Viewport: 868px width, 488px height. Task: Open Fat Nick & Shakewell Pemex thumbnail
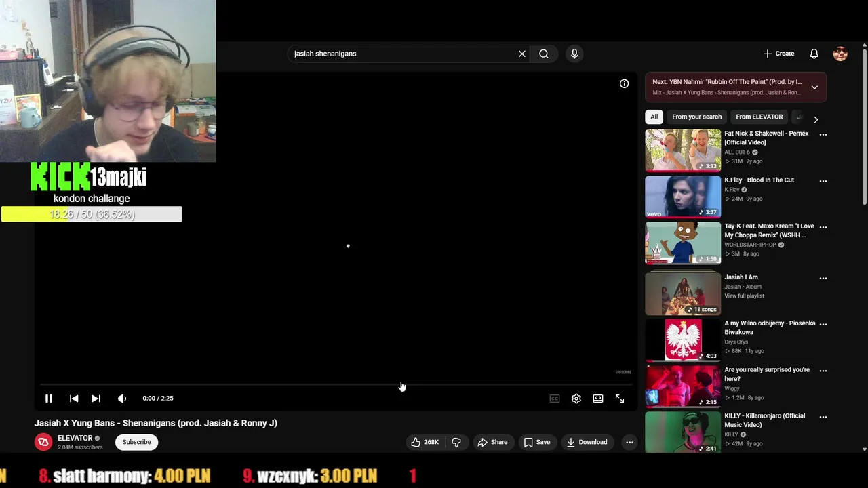(683, 150)
